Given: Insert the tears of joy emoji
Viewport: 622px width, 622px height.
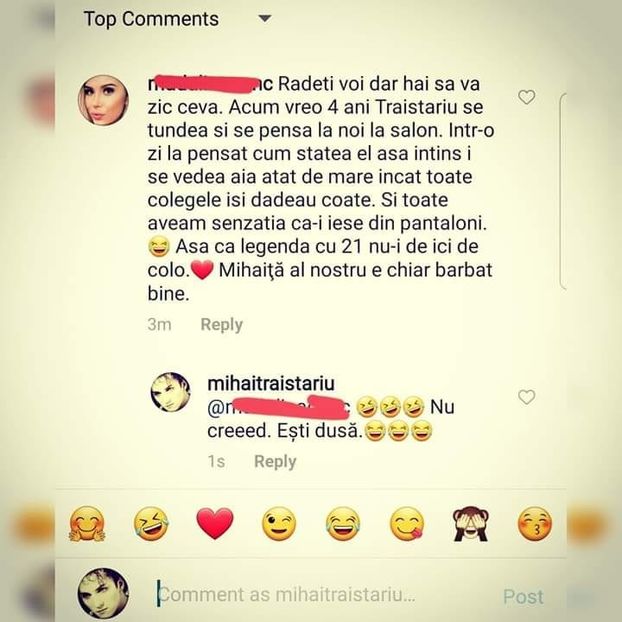Looking at the screenshot, I should (x=343, y=524).
